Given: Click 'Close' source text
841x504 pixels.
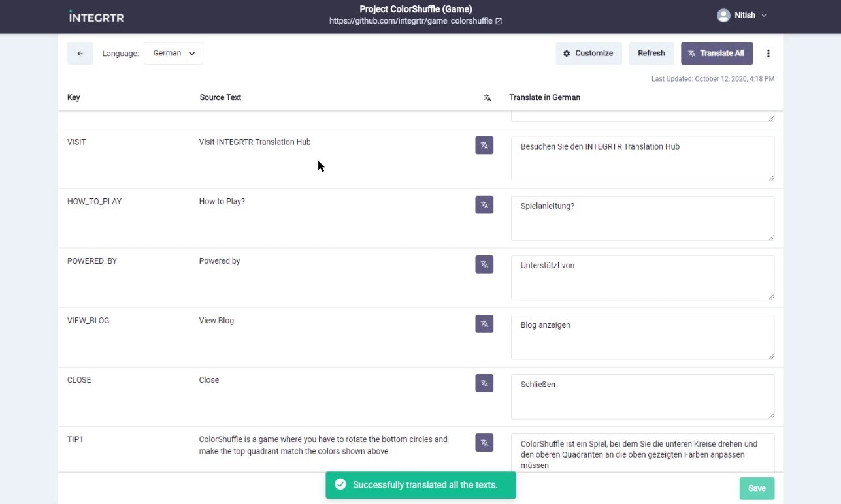Looking at the screenshot, I should [209, 379].
